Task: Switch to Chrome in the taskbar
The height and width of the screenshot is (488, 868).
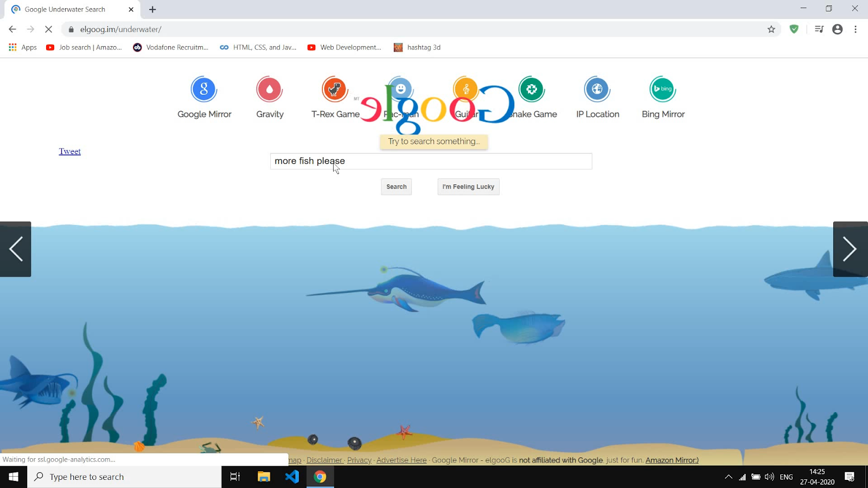Action: 320,477
